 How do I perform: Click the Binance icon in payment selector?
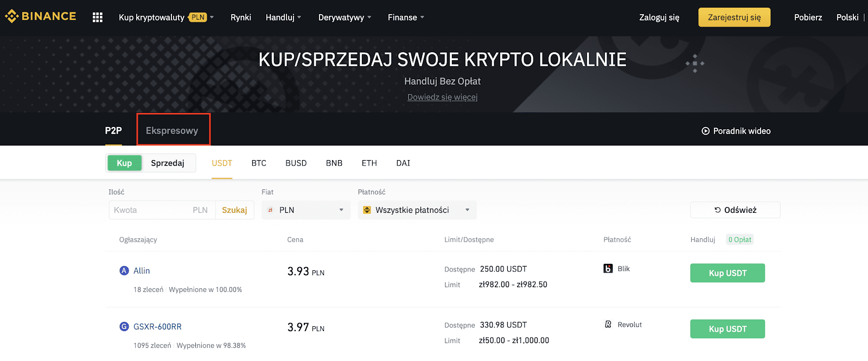pos(367,210)
